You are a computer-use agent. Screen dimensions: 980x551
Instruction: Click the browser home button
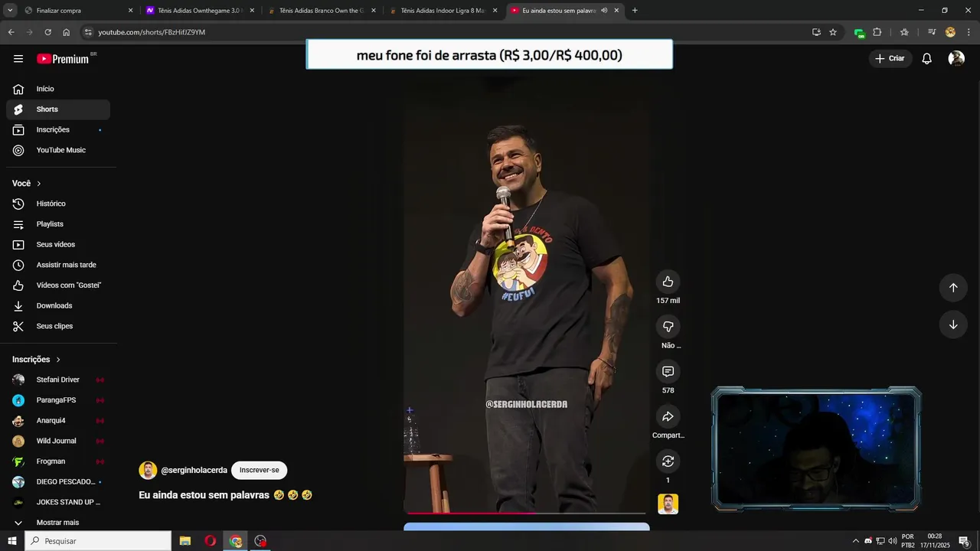66,32
